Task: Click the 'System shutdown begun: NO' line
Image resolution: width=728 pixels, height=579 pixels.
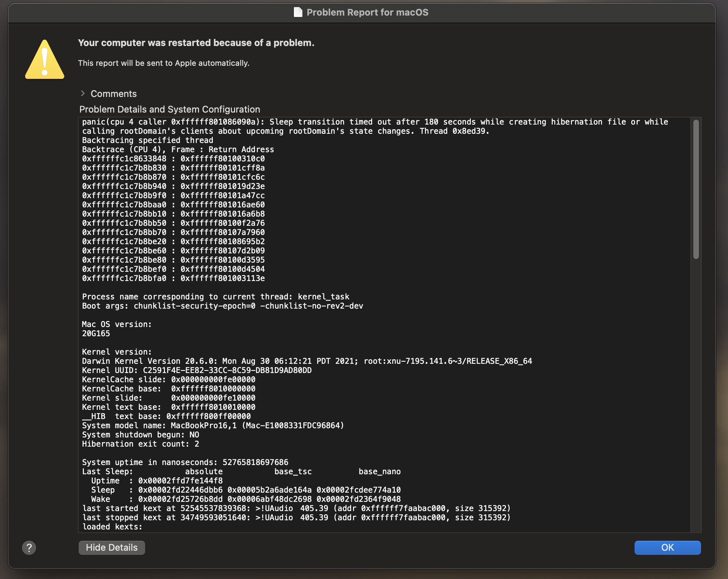Action: click(x=141, y=435)
